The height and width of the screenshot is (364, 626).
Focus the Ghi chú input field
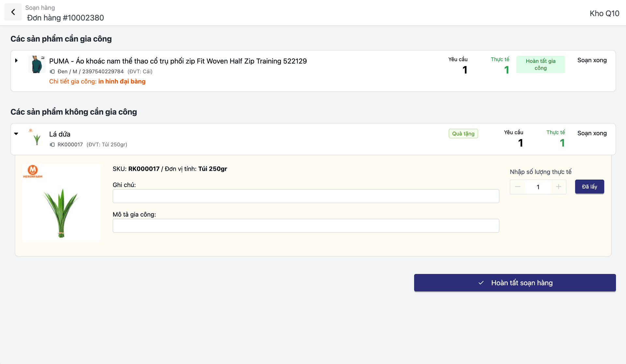(306, 196)
